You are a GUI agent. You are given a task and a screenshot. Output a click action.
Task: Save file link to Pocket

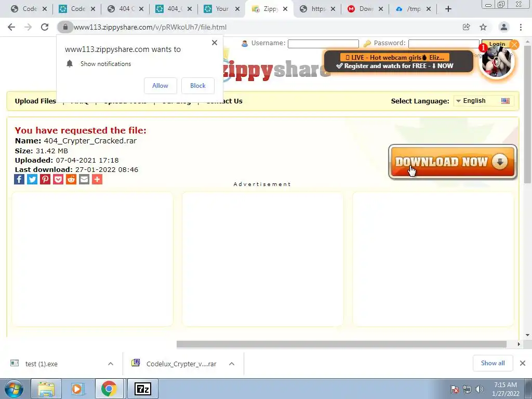[58, 179]
